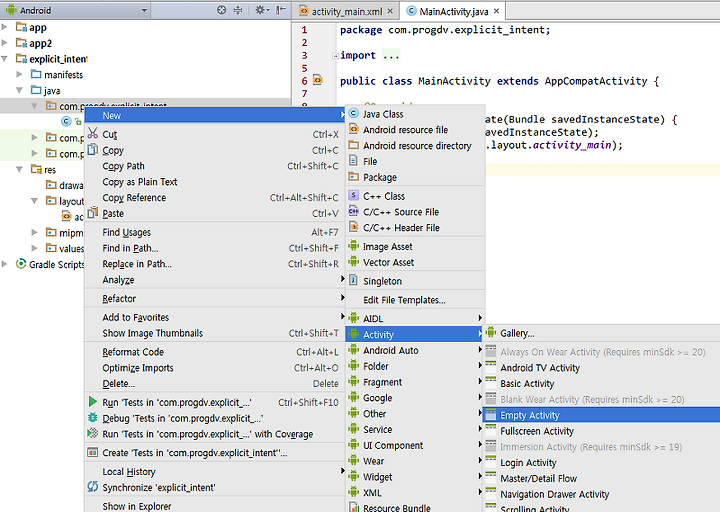Hide the project panel with the hide icon
Image resolution: width=720 pixels, height=512 pixels.
pyautogui.click(x=281, y=10)
